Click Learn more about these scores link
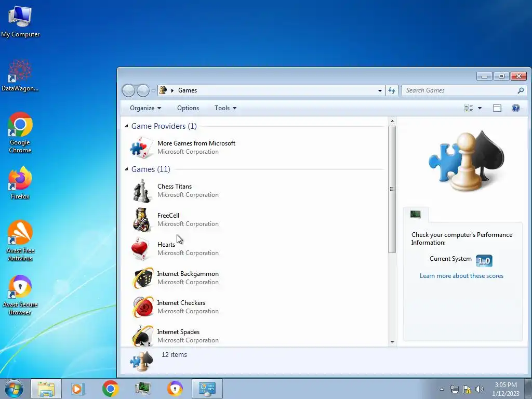This screenshot has width=532, height=399. click(461, 276)
